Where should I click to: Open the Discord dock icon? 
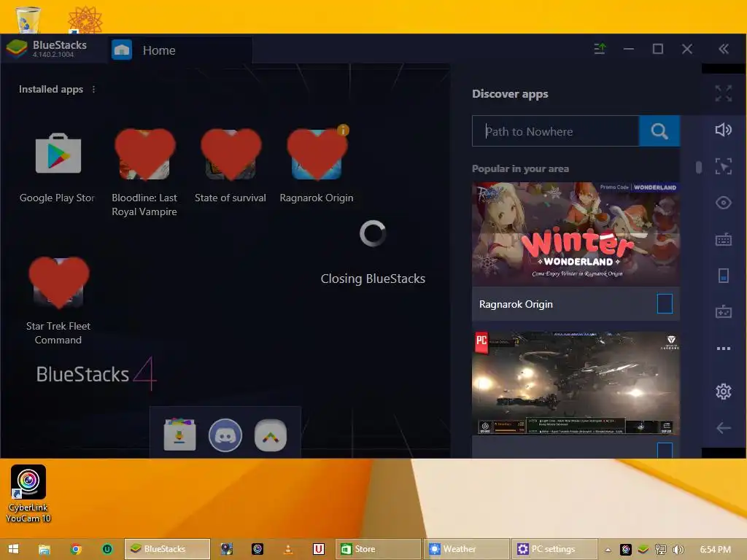click(x=225, y=435)
